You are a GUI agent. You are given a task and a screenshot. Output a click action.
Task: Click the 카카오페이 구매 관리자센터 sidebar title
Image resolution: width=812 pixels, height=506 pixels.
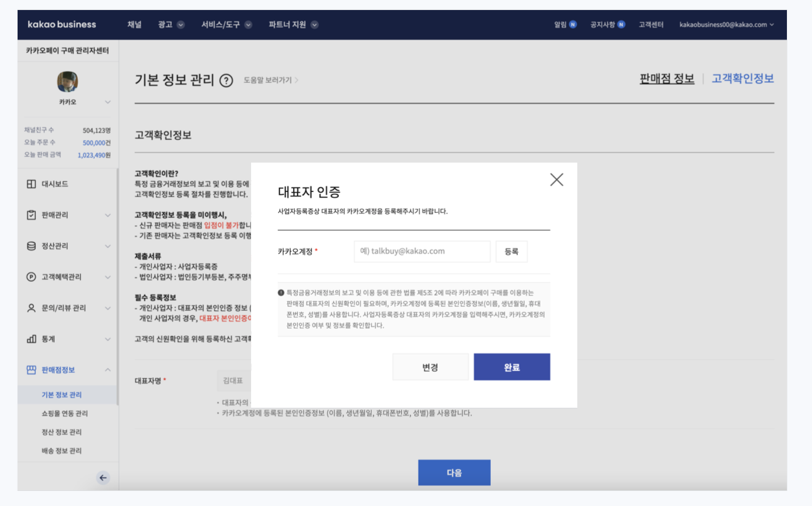coord(68,51)
